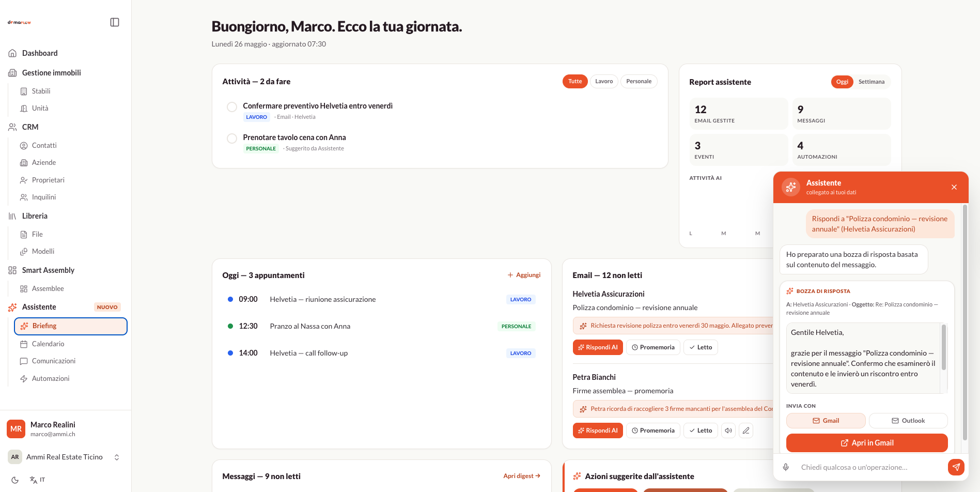This screenshot has height=492, width=980.
Task: Mark 'Prenotare tavolo cena con Anna' as done
Action: click(x=232, y=139)
